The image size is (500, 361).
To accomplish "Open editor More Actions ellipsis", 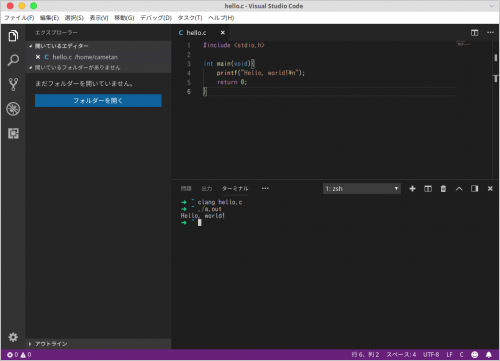I will [x=490, y=33].
